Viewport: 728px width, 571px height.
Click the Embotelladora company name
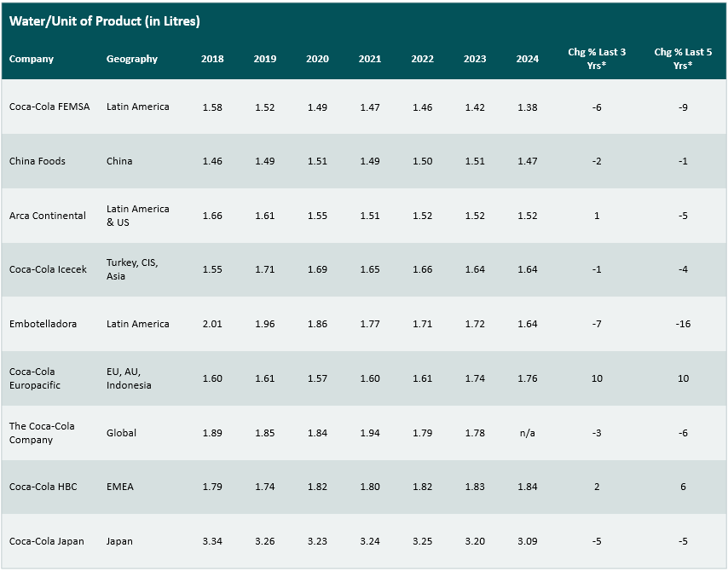click(x=42, y=324)
